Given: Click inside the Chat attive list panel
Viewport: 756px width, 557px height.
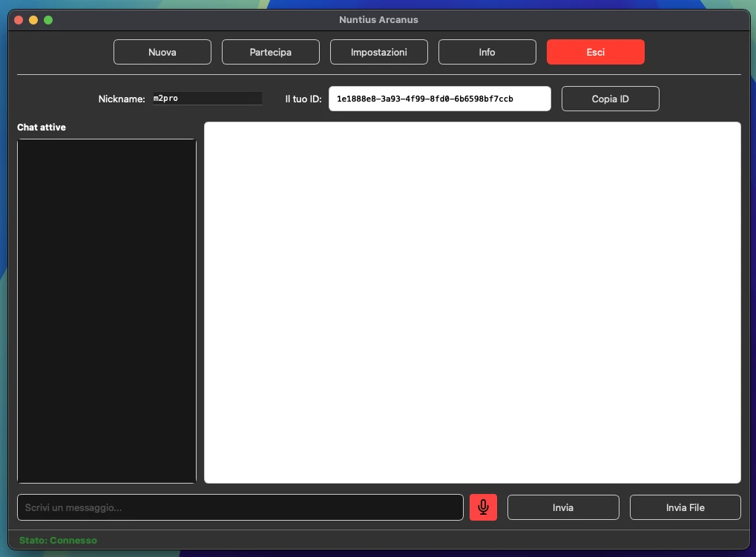Looking at the screenshot, I should (x=107, y=311).
